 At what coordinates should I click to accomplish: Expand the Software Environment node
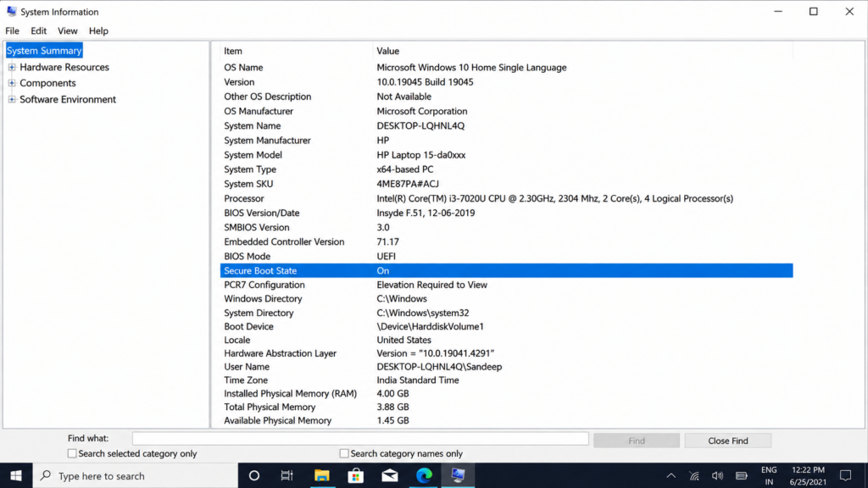(x=12, y=100)
